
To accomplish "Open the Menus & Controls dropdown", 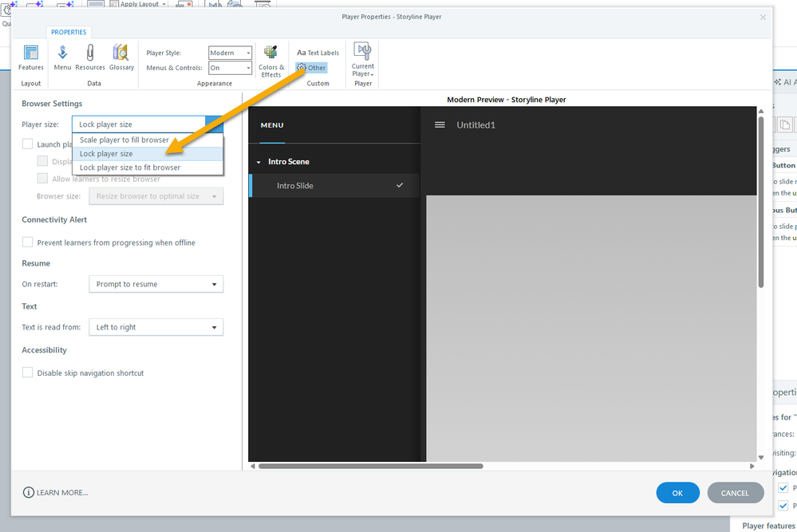I will coord(231,69).
